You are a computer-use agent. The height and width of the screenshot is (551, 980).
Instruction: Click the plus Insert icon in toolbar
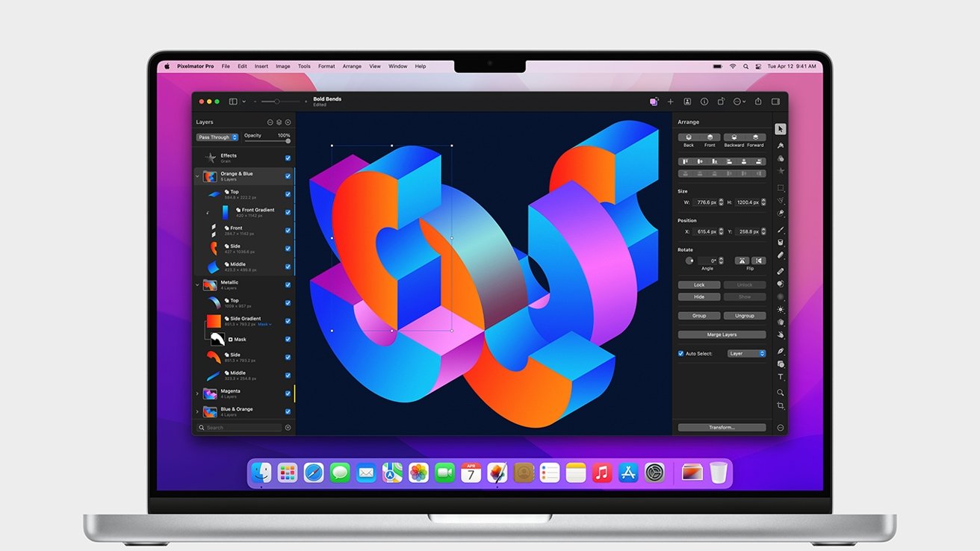pyautogui.click(x=670, y=102)
